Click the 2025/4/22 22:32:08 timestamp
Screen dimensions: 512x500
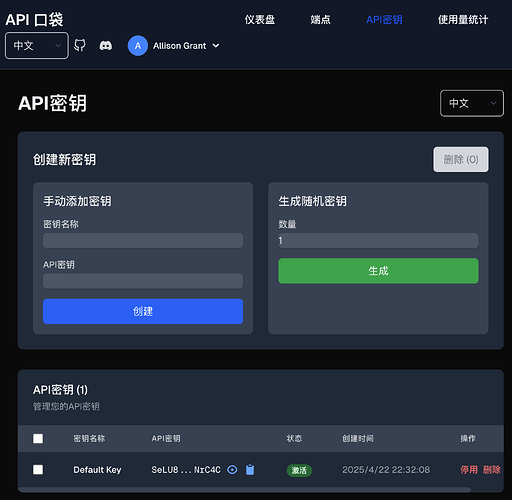tap(386, 470)
